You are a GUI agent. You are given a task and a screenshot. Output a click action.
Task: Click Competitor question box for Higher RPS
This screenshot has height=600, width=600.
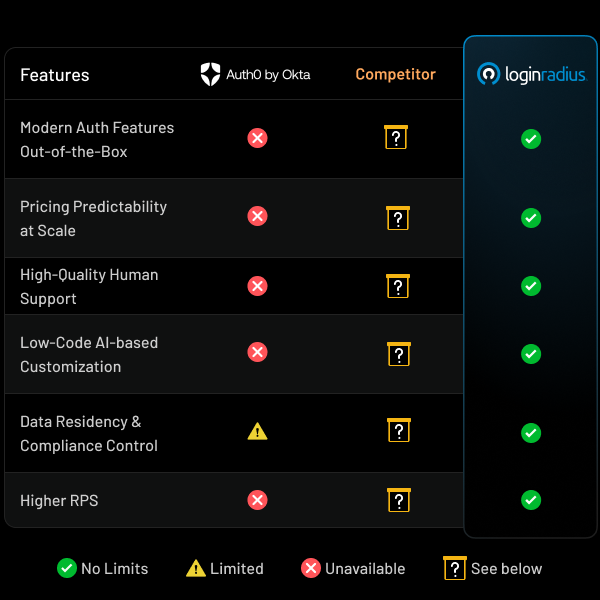397,499
